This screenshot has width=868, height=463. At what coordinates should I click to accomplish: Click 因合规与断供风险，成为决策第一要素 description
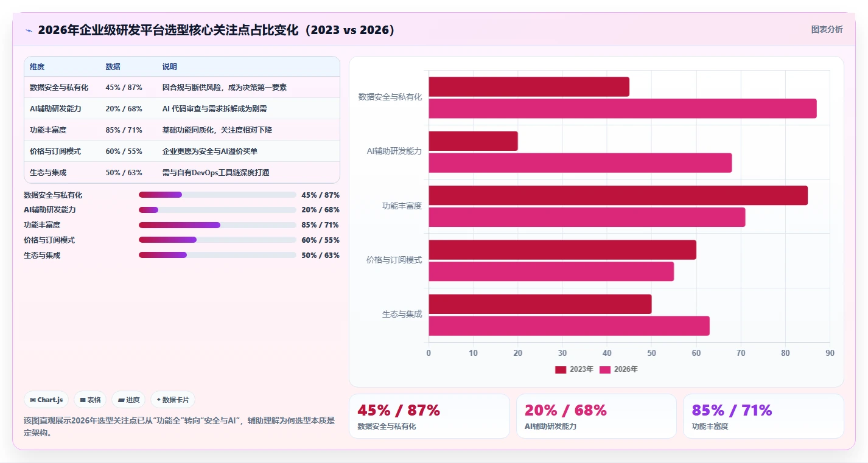point(225,88)
